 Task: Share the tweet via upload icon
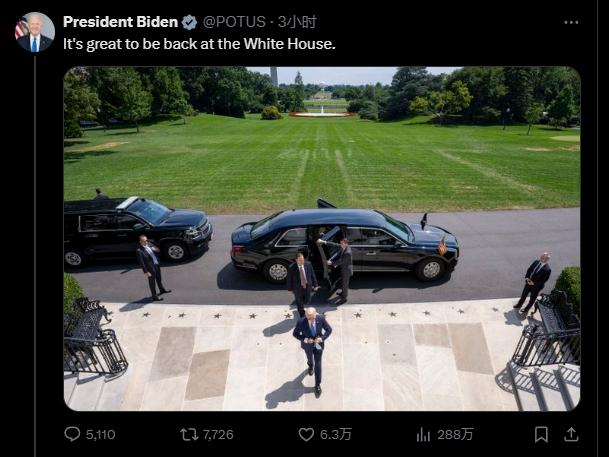(x=571, y=434)
